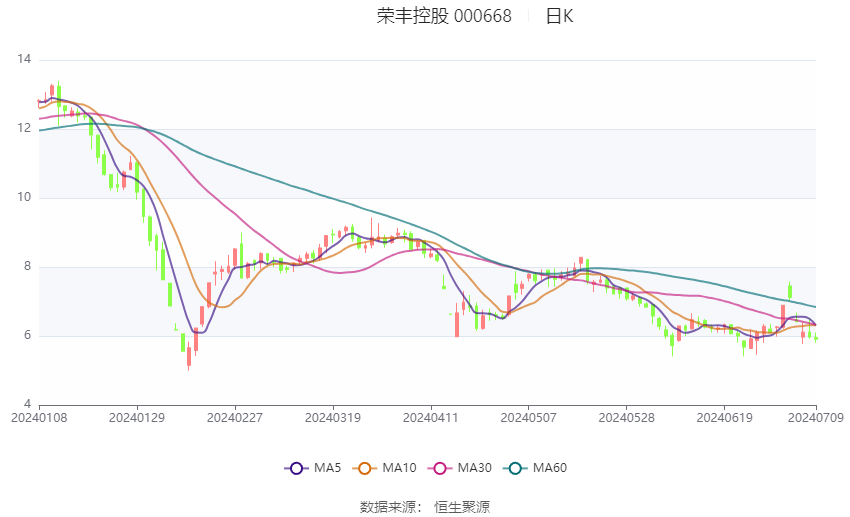The height and width of the screenshot is (517, 850).
Task: Click the 日K label in title
Action: 559,16
